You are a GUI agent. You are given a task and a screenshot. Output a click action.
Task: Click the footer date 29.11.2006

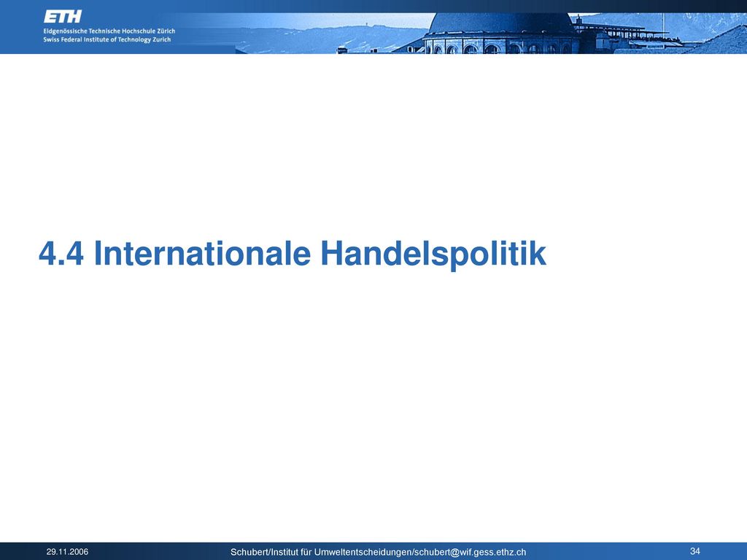(x=67, y=552)
